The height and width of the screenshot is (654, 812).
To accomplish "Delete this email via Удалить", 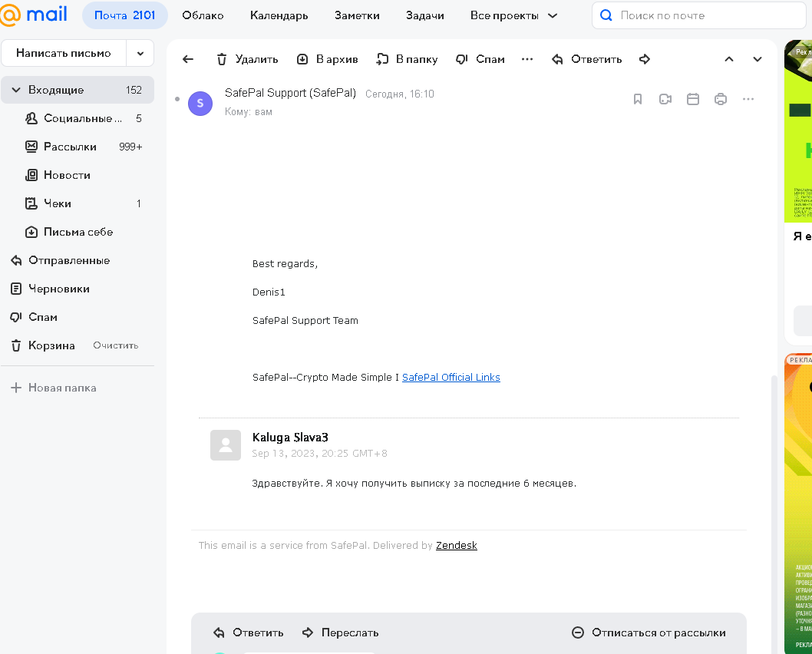I will point(248,59).
